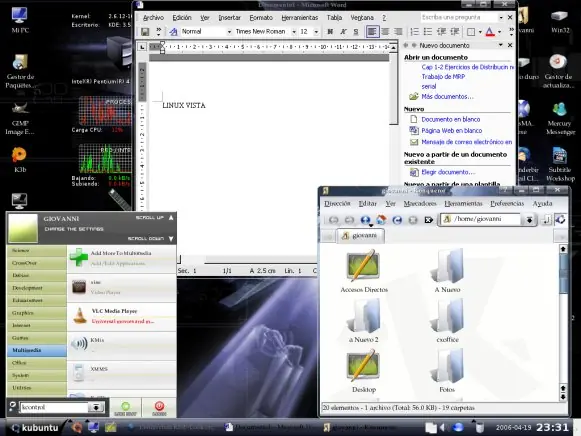This screenshot has height=436, width=581.
Task: Launch VLC Media Player from menu
Action: coord(122,316)
